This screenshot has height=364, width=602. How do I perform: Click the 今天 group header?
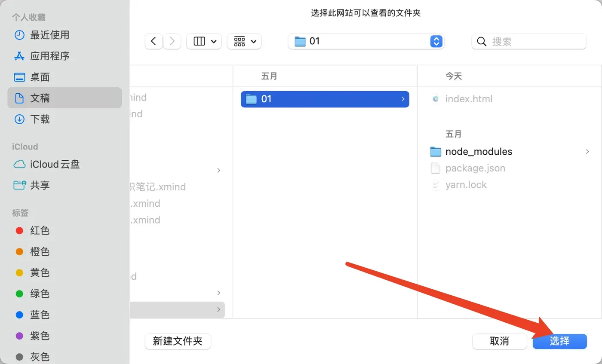coord(453,76)
